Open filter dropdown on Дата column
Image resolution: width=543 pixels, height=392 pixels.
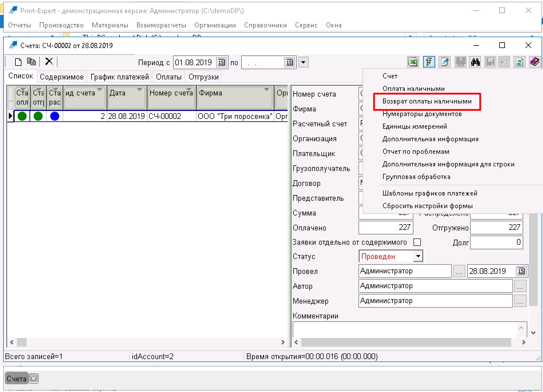(x=140, y=90)
